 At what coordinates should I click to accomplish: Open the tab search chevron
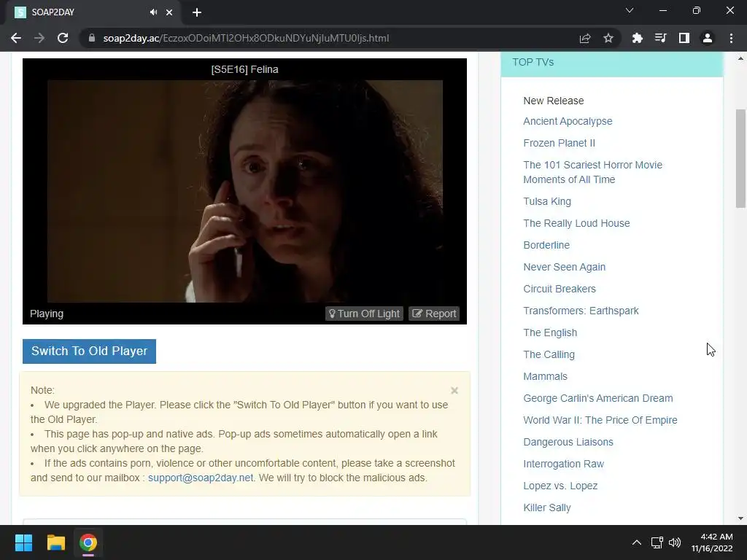pos(630,10)
